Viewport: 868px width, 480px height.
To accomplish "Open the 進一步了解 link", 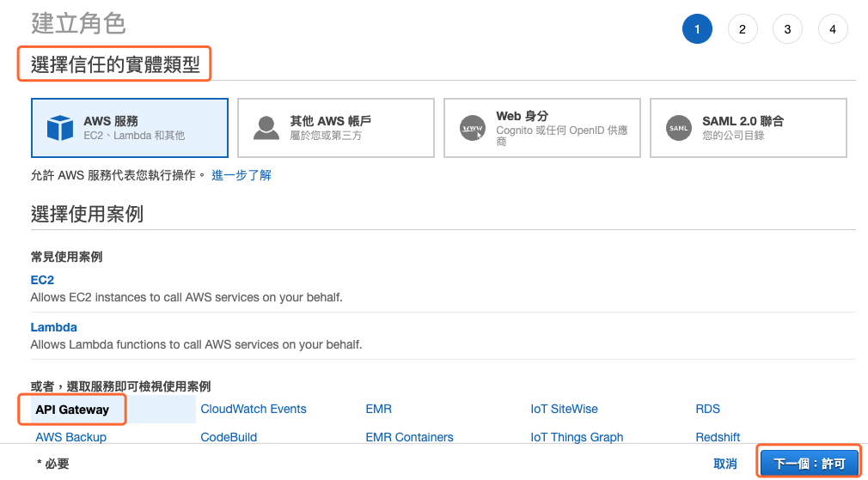I will [x=241, y=175].
